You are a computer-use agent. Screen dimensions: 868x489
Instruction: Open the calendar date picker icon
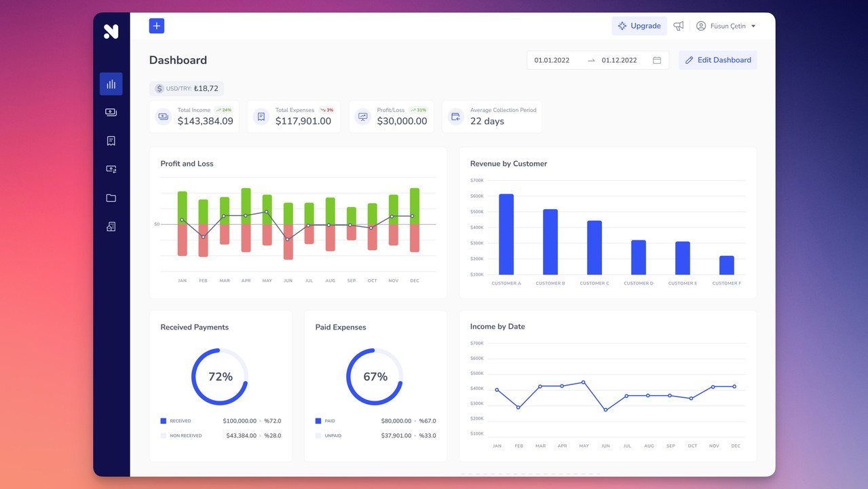[x=656, y=60]
